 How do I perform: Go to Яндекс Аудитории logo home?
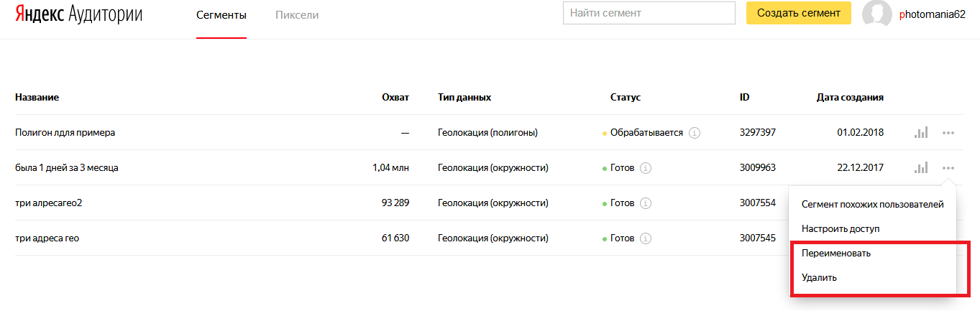pyautogui.click(x=79, y=14)
